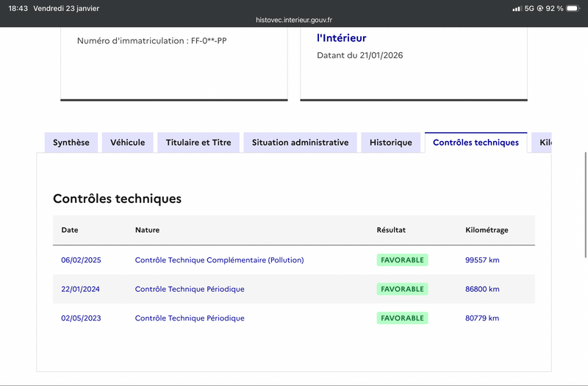Select the 99557 km mileage value

pos(482,260)
